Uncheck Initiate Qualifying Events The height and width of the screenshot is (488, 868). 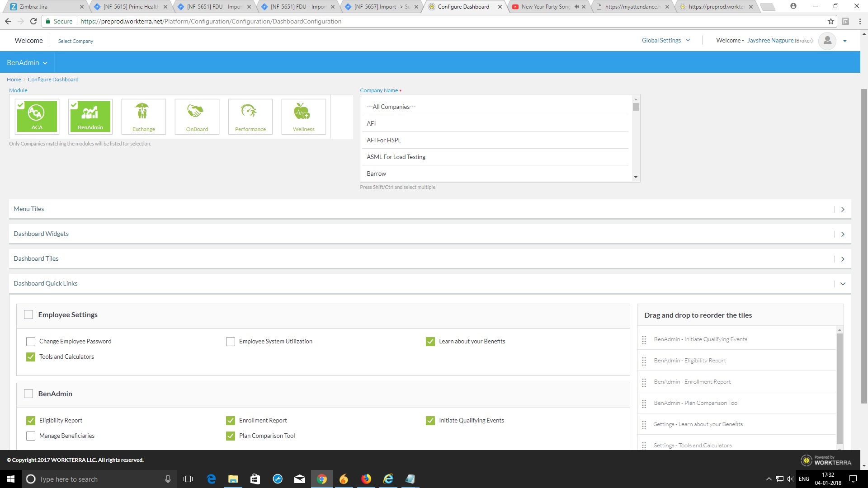tap(430, 421)
